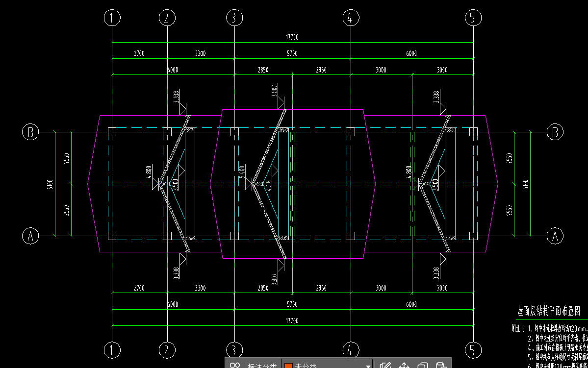
Task: Select the top 17700 overall dimension text
Action: (x=292, y=37)
